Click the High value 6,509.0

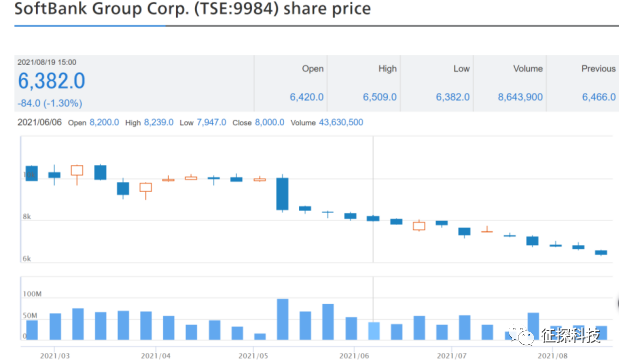click(x=380, y=97)
